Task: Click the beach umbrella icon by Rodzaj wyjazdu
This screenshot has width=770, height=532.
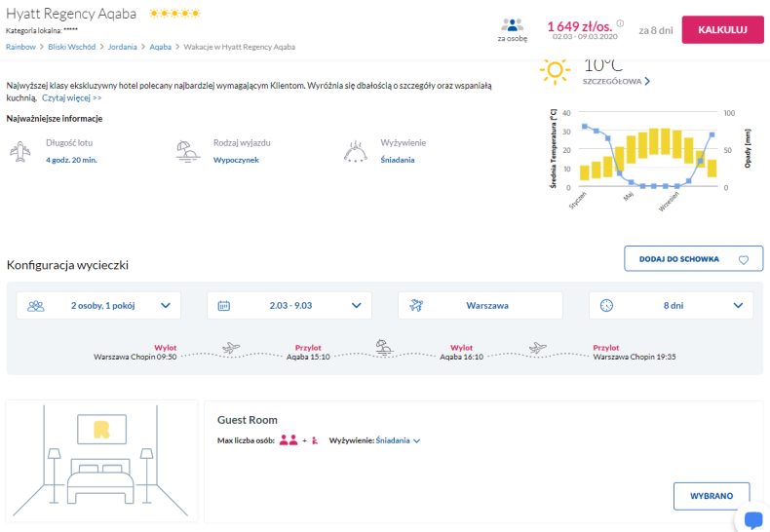Action: [x=188, y=151]
